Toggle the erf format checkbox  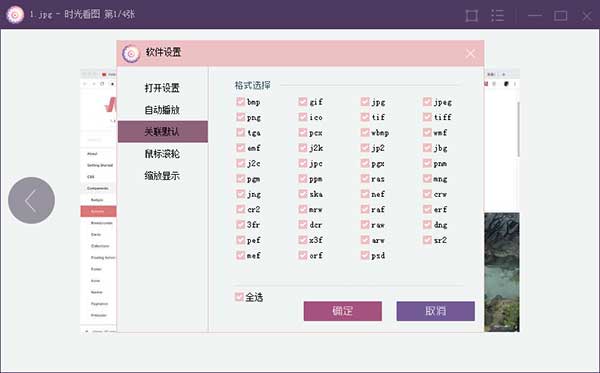point(427,209)
